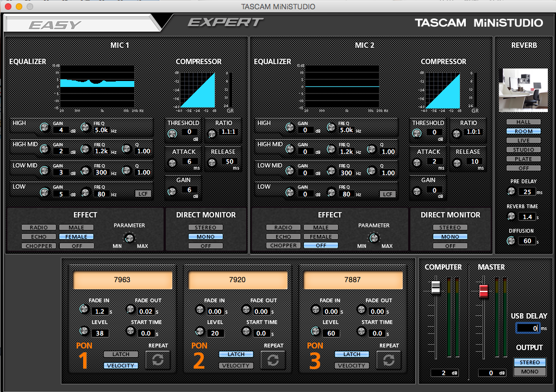Click the PON 1 fade in knob
Viewport: 556px width, 392px height.
click(84, 309)
